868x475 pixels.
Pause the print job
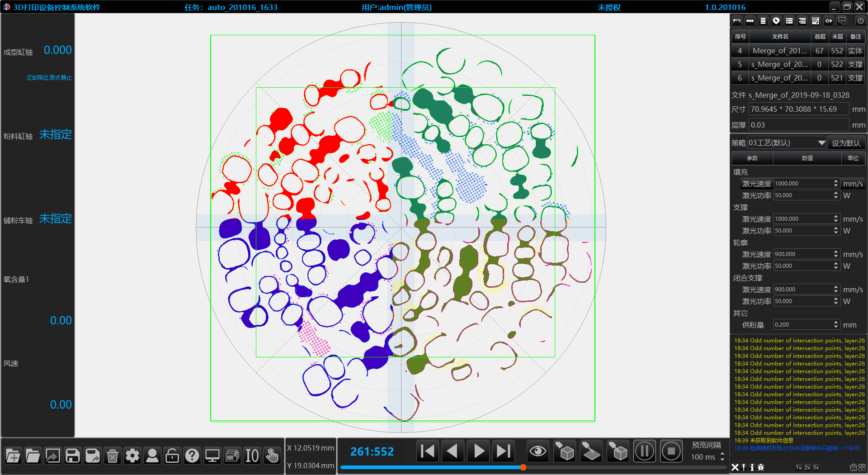(x=644, y=451)
